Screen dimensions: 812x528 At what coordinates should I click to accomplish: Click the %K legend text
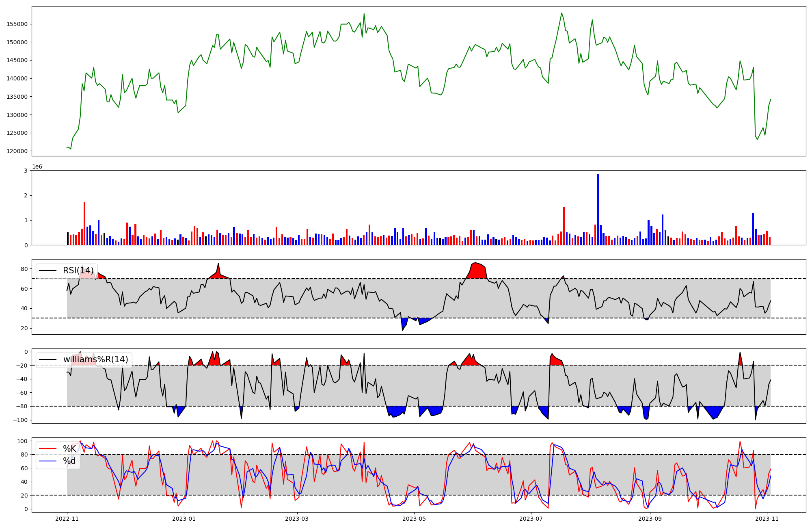pyautogui.click(x=69, y=449)
